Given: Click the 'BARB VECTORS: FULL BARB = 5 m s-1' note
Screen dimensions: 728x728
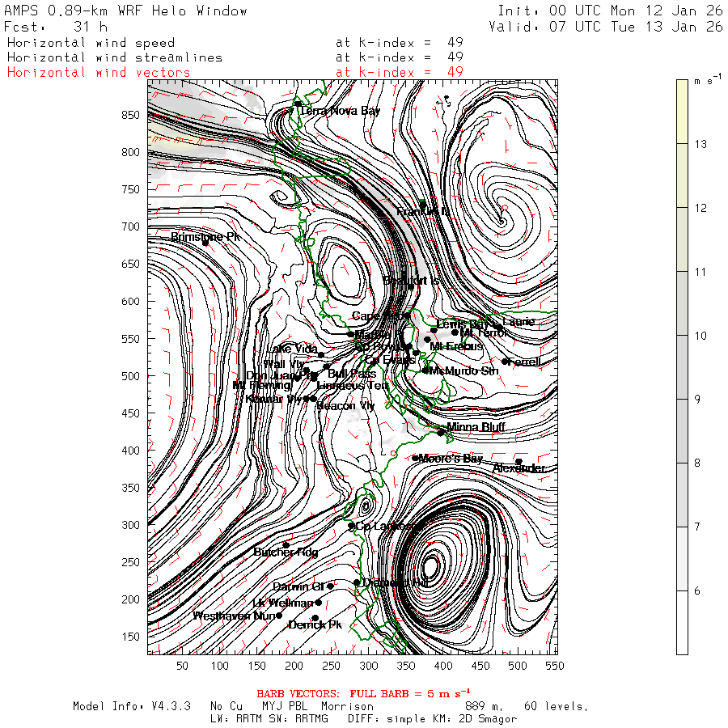Looking at the screenshot, I should pos(363,694).
